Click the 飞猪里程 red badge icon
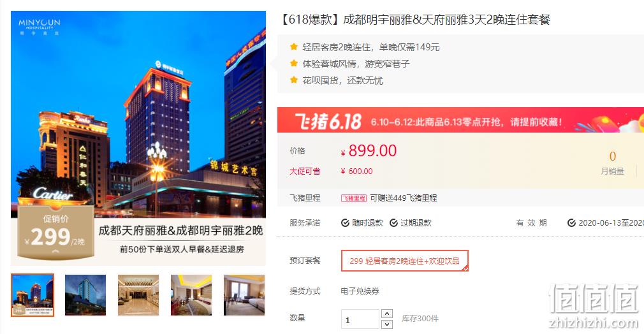 (x=354, y=198)
